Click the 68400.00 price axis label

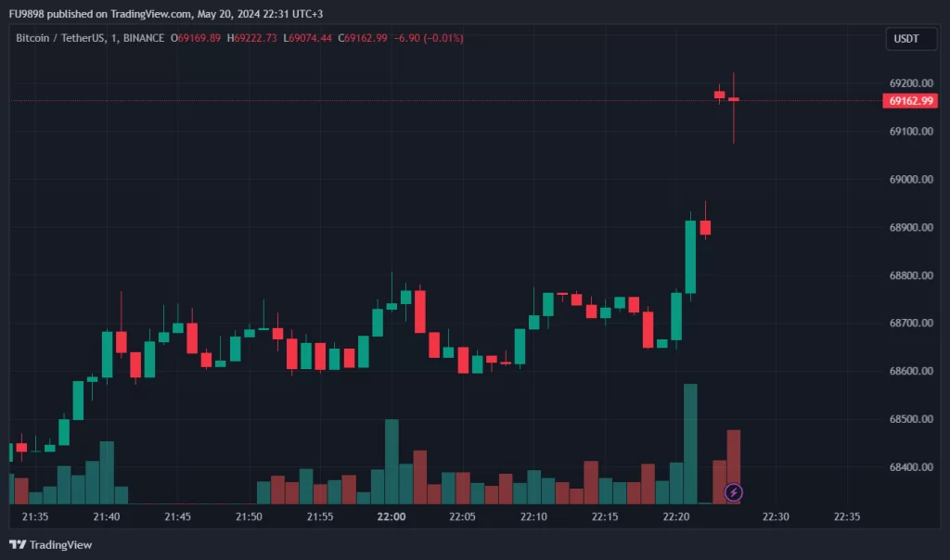(x=910, y=467)
